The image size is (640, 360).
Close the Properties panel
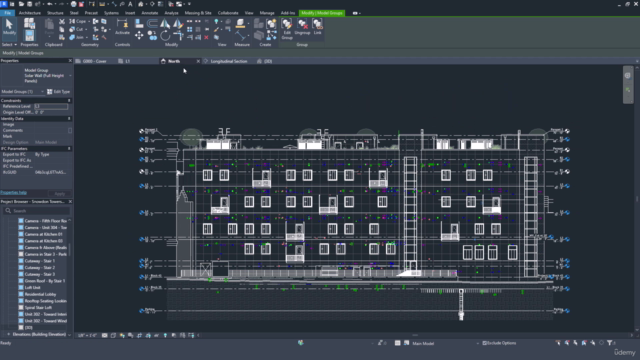point(70,60)
